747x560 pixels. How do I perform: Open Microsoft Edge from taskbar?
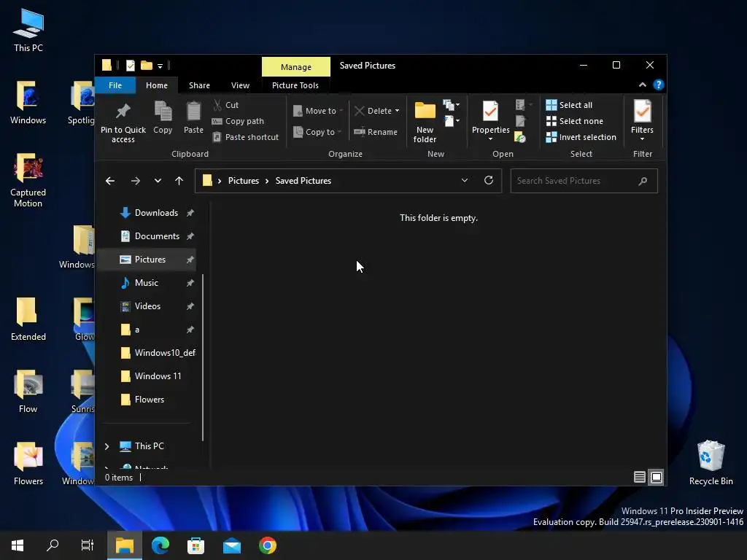coord(160,545)
